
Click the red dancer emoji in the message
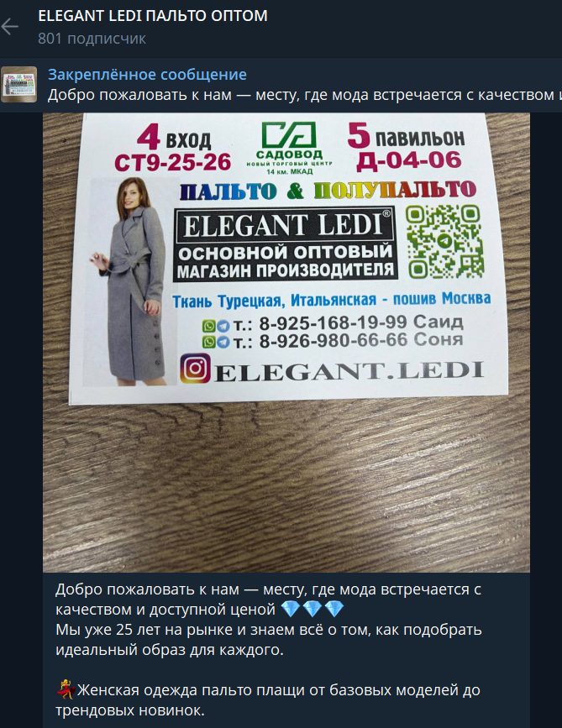coord(66,689)
